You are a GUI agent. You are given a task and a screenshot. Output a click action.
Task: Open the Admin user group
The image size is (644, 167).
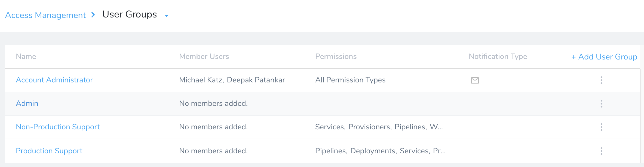click(x=27, y=103)
